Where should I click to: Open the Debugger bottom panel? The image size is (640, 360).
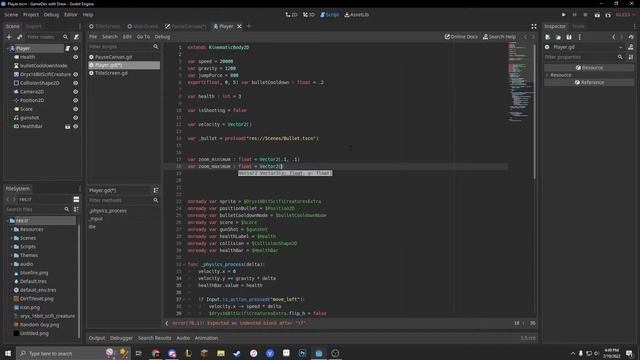click(x=121, y=338)
